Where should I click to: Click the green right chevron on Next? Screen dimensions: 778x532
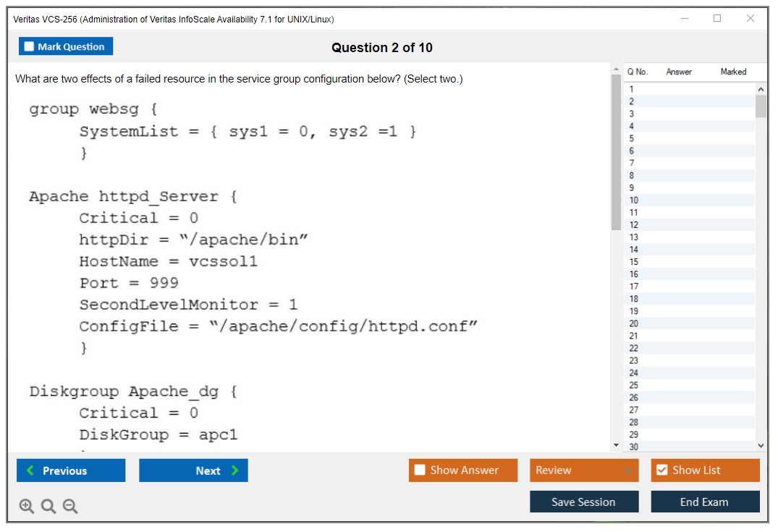tap(235, 470)
